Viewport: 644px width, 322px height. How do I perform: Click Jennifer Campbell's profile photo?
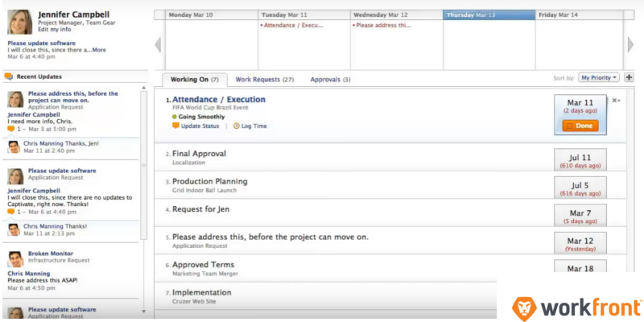[20, 22]
